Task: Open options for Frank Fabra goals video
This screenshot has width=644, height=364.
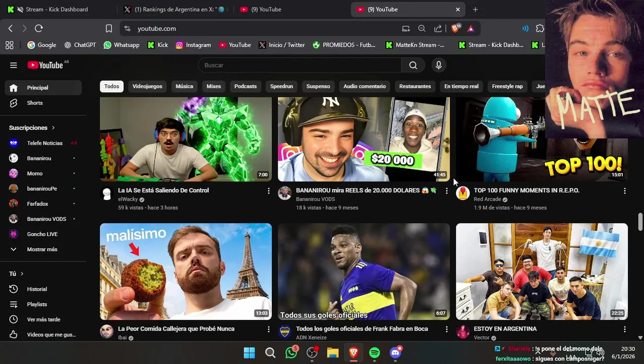Action: coord(447,329)
